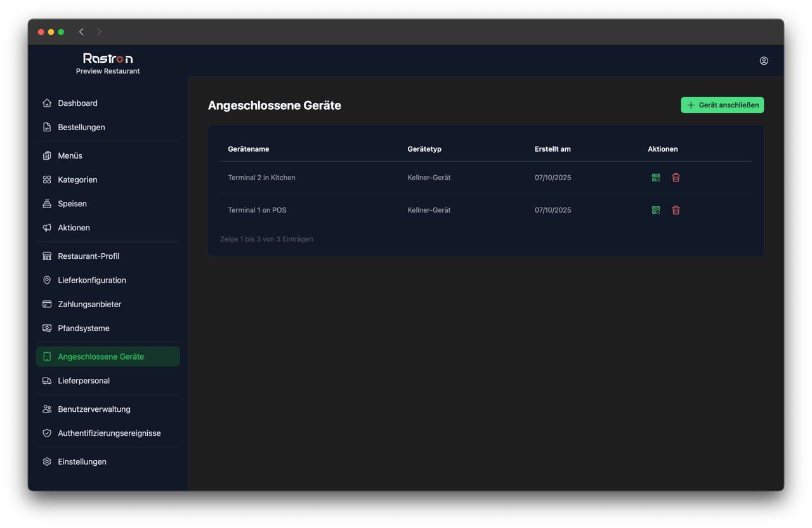Open Zahlungsanbieter page
The height and width of the screenshot is (528, 812).
[x=89, y=305]
